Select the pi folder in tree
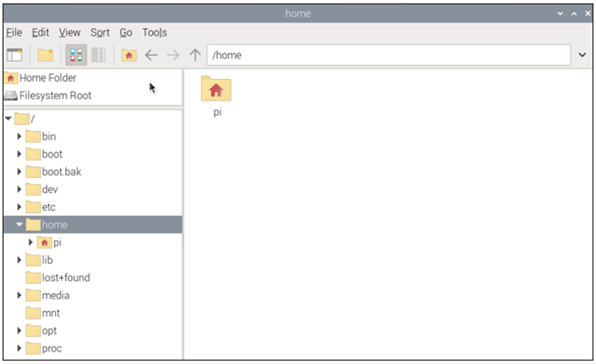 50,242
